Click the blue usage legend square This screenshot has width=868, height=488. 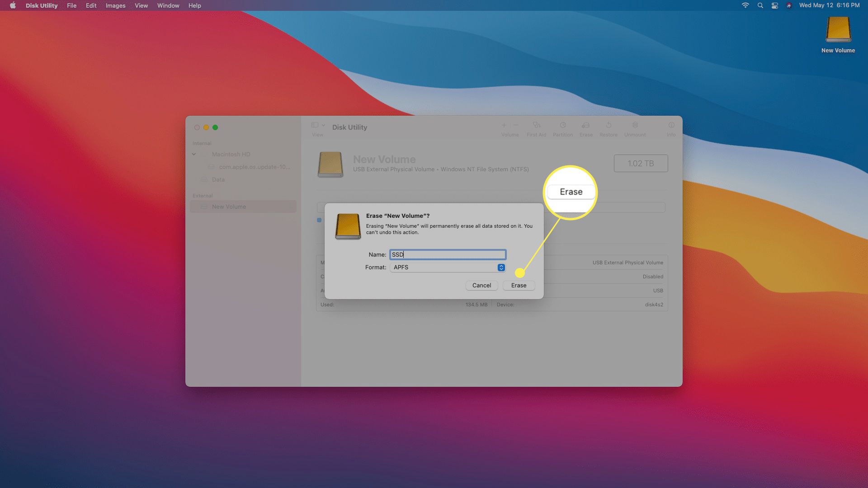tap(319, 220)
